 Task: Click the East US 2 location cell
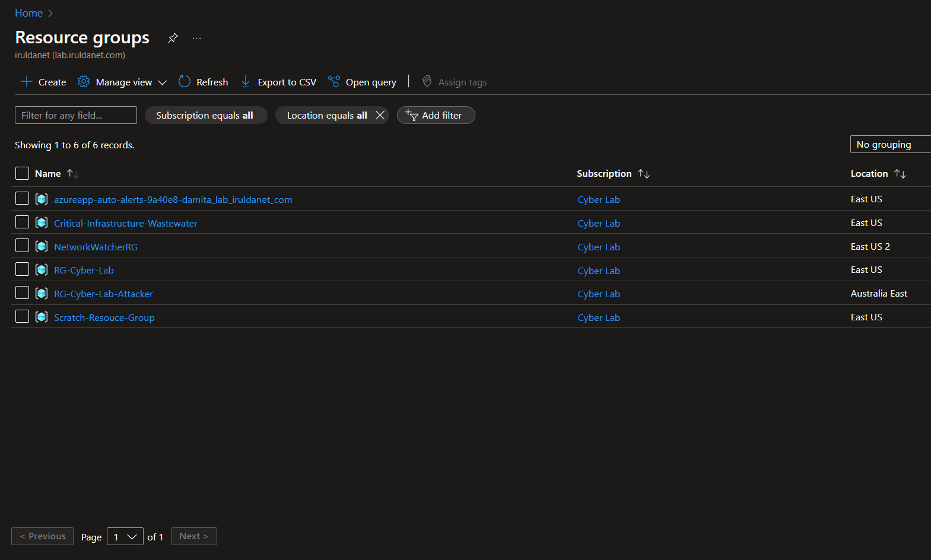tap(870, 246)
